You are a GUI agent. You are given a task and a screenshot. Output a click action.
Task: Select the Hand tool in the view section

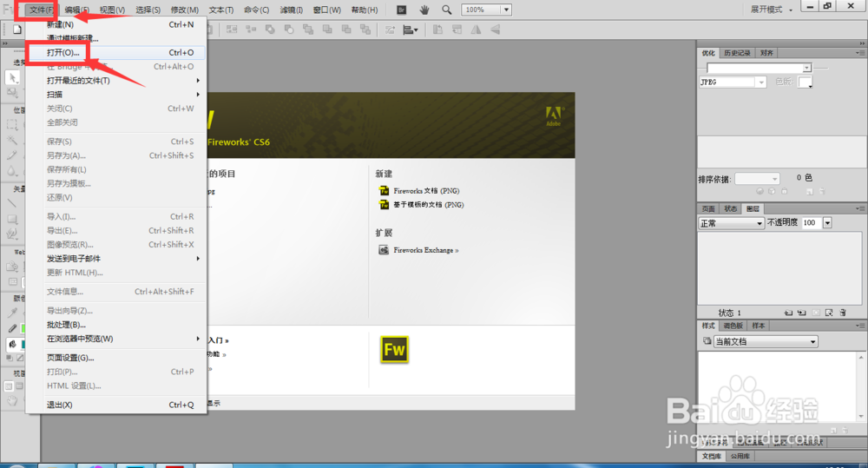point(12,400)
